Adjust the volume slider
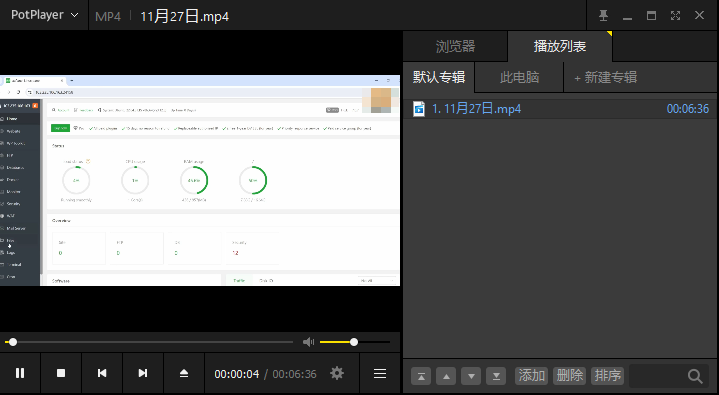Viewport: 719px width, 395px height. pyautogui.click(x=354, y=342)
